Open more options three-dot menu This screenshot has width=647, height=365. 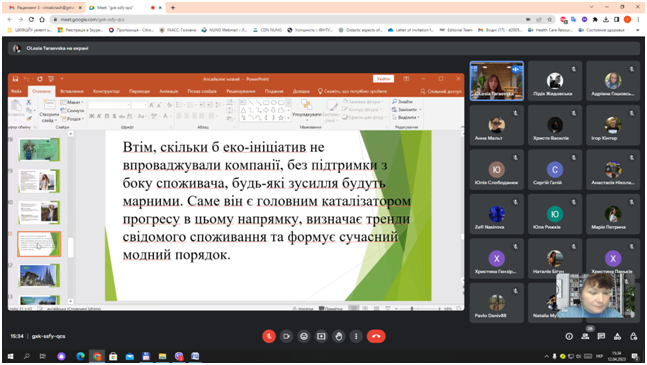356,336
